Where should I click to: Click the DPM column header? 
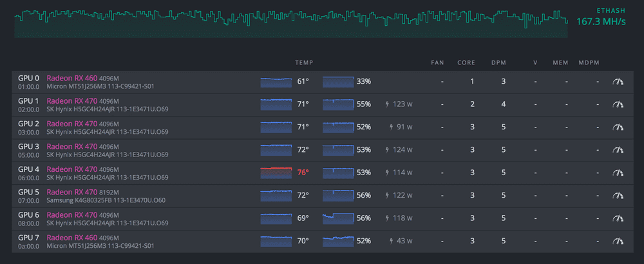498,63
